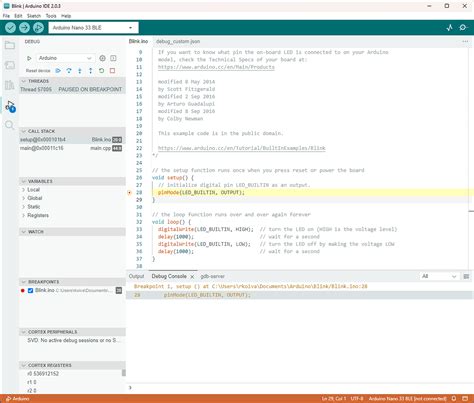Open the Serial Monitor
This screenshot has height=403, width=474.
pyautogui.click(x=463, y=27)
